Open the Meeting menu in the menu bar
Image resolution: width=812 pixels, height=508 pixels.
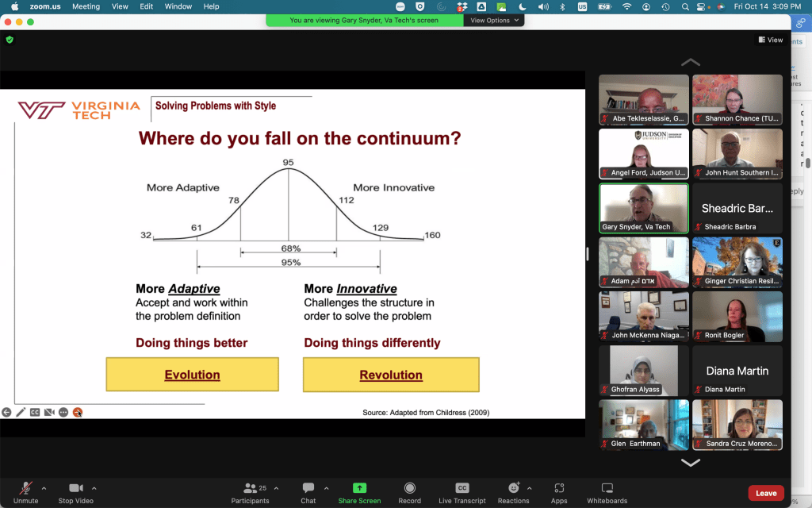point(86,6)
